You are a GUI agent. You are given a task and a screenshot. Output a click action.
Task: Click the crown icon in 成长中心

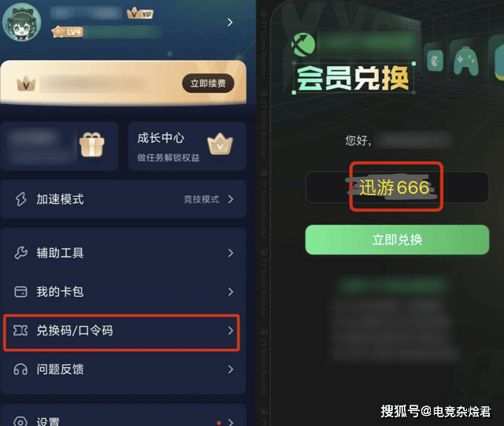tap(220, 144)
